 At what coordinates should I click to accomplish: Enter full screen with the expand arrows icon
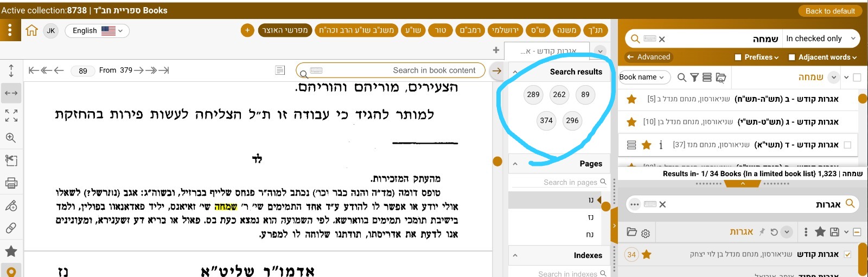(x=11, y=115)
